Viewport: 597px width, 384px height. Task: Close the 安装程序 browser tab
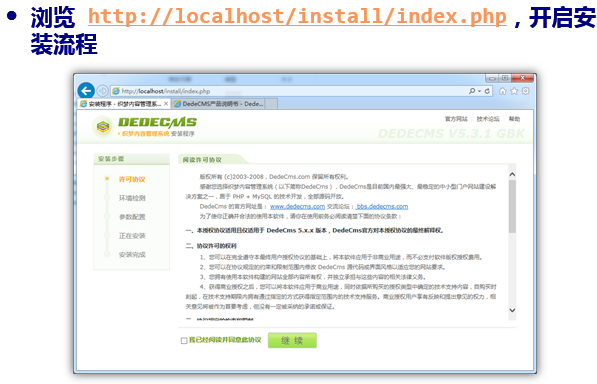(166, 104)
